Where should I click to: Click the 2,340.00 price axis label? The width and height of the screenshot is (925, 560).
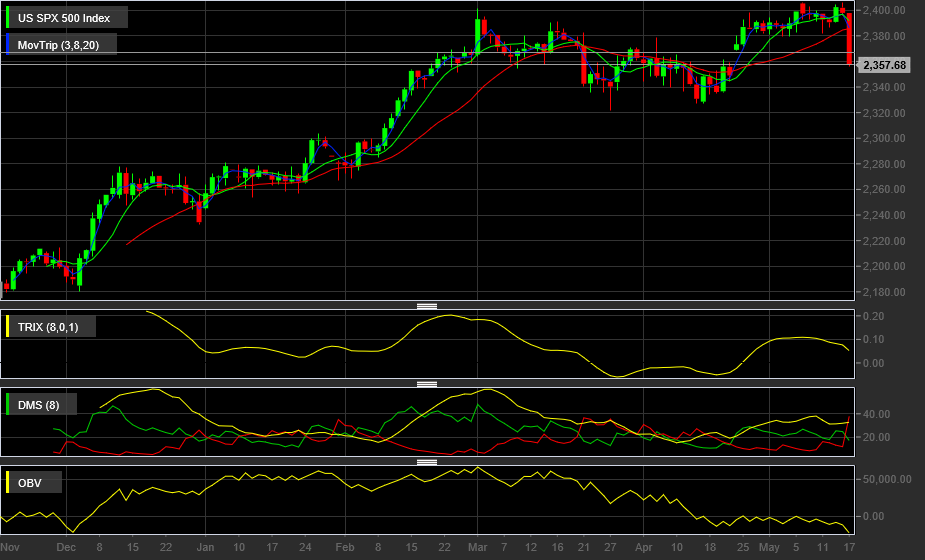click(x=884, y=87)
